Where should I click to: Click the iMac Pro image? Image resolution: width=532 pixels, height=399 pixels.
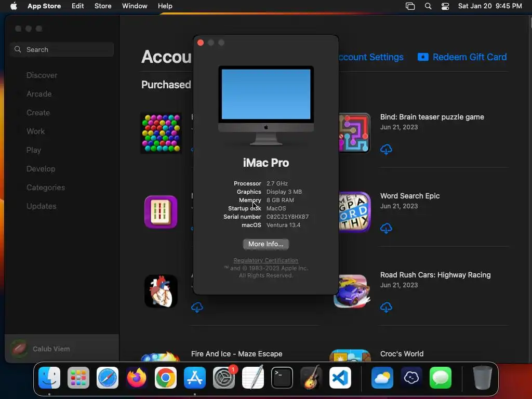pyautogui.click(x=265, y=105)
